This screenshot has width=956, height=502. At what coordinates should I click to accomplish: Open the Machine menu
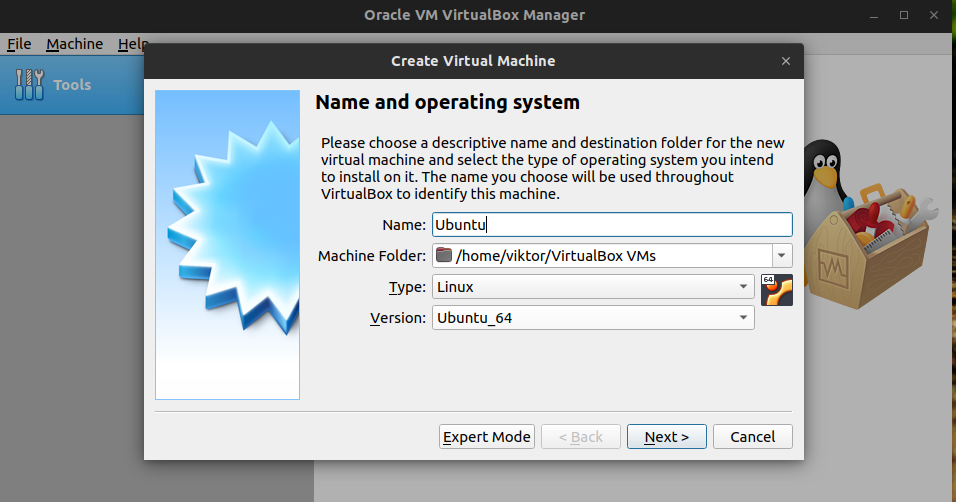click(74, 44)
